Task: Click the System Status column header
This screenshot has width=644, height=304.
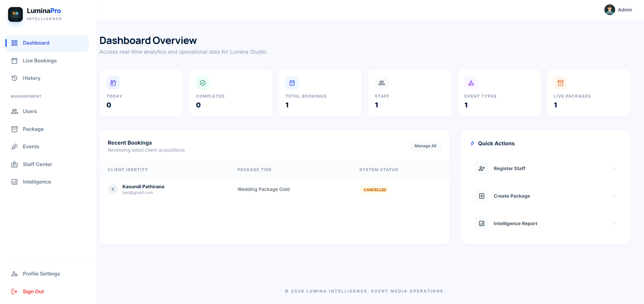Action: click(x=379, y=170)
